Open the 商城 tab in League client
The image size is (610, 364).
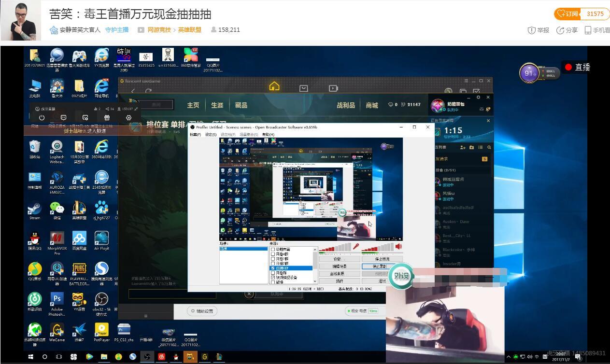pos(372,105)
